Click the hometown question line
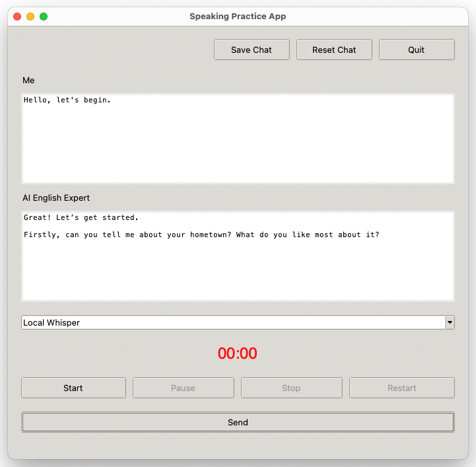The width and height of the screenshot is (476, 467). tap(201, 234)
